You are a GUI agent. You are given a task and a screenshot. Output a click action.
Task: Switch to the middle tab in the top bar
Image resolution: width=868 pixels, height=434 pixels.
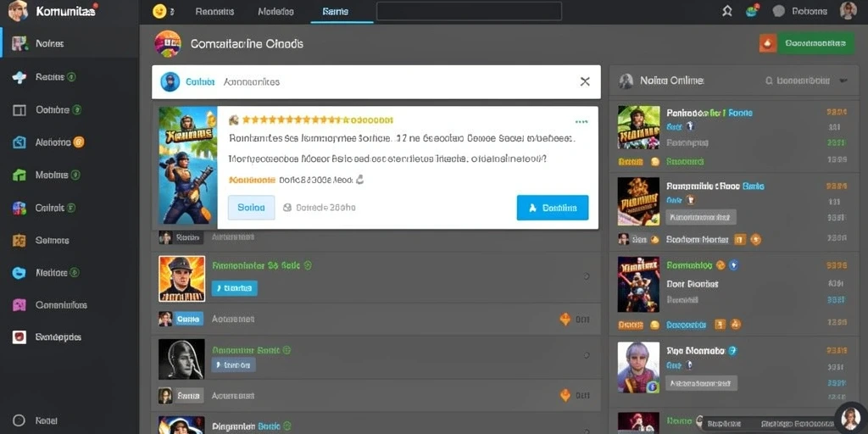pos(276,12)
